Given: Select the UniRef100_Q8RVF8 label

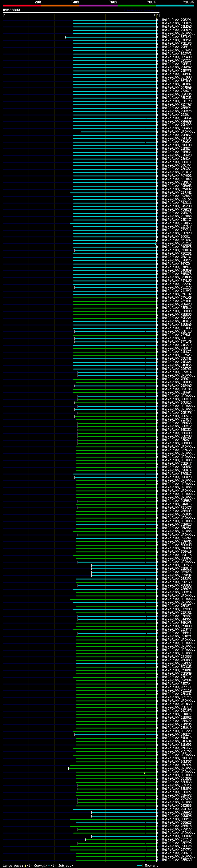Looking at the screenshot, I should (x=176, y=71).
